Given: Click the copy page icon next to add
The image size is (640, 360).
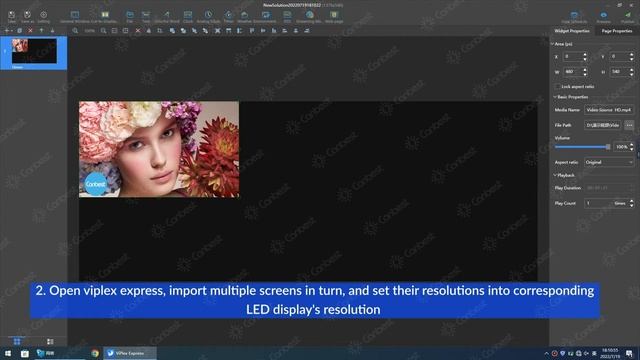Looking at the screenshot, I should [19, 31].
